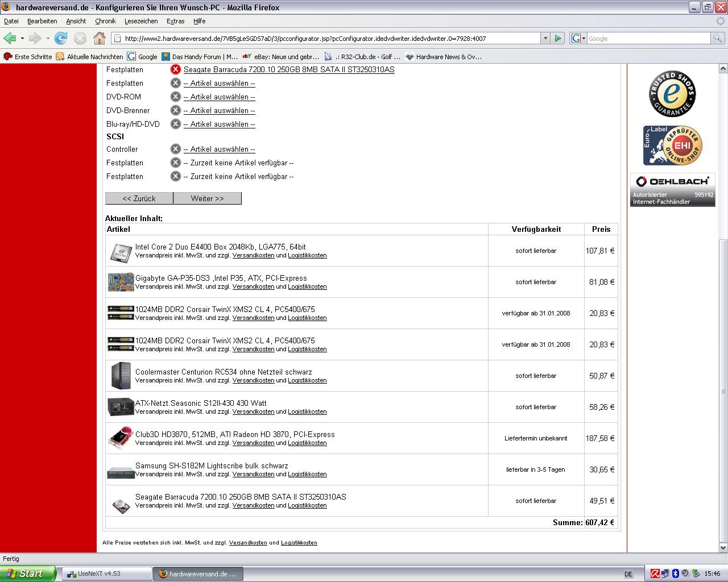The image size is (728, 582).
Task: Click the Weiter >> button
Action: 208,198
